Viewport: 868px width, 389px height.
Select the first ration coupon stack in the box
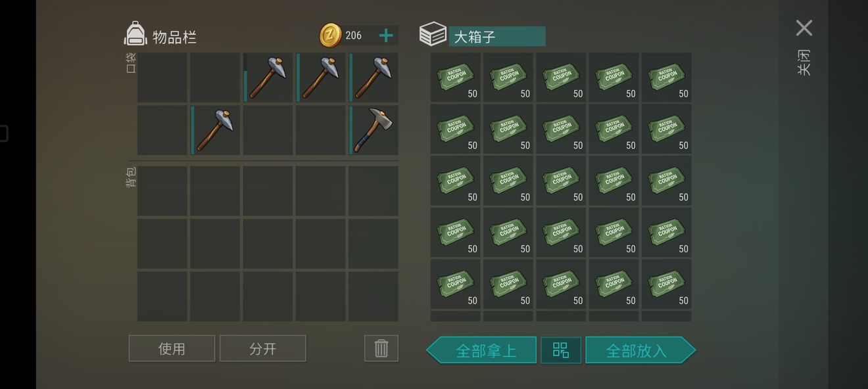tap(455, 78)
